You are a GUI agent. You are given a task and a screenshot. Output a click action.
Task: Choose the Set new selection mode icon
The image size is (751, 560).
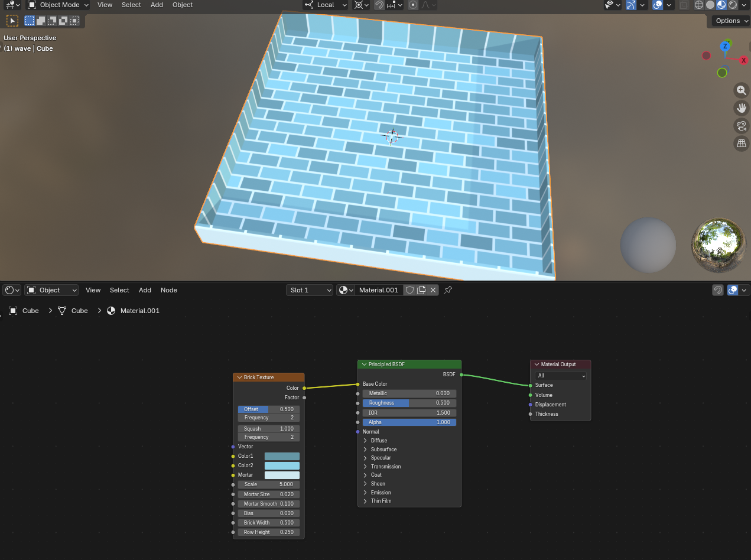tap(30, 21)
